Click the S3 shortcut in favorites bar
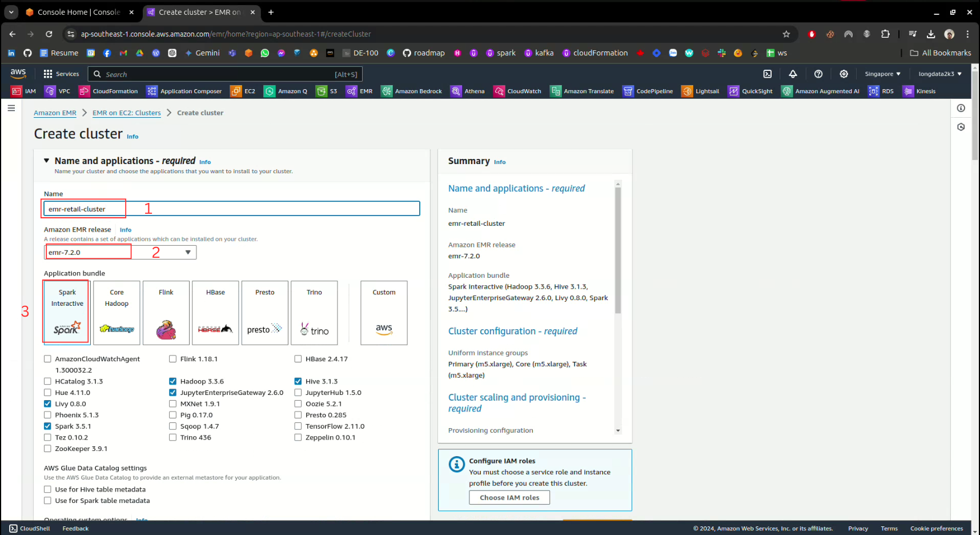The height and width of the screenshot is (535, 980). 327,91
